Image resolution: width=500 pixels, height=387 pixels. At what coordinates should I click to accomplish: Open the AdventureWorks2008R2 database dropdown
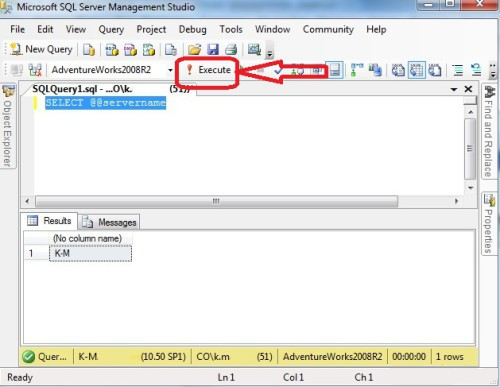[x=170, y=70]
